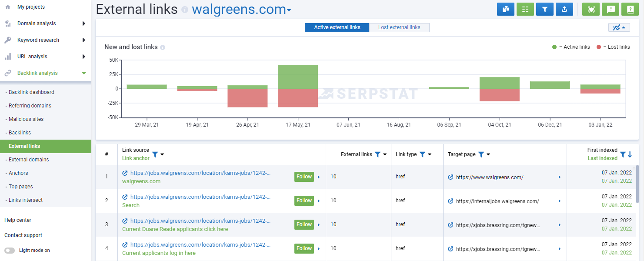Click info icon next to New and lost links
This screenshot has height=261, width=644.
pyautogui.click(x=163, y=47)
